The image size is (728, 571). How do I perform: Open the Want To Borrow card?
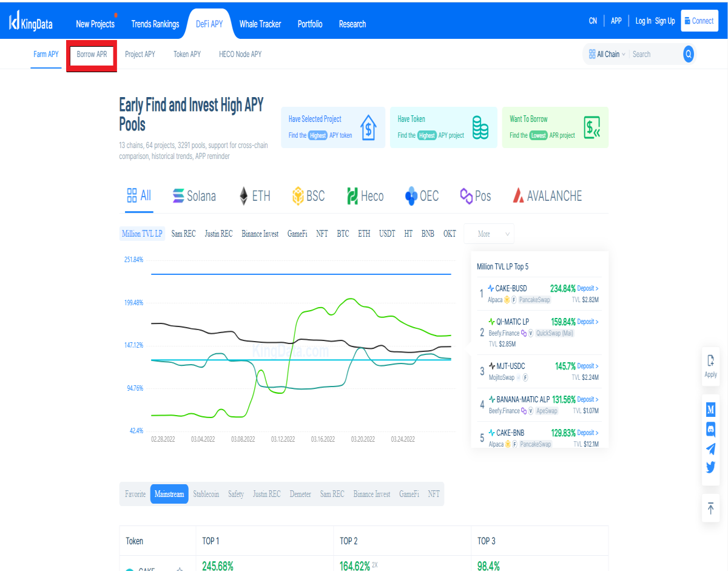point(555,127)
